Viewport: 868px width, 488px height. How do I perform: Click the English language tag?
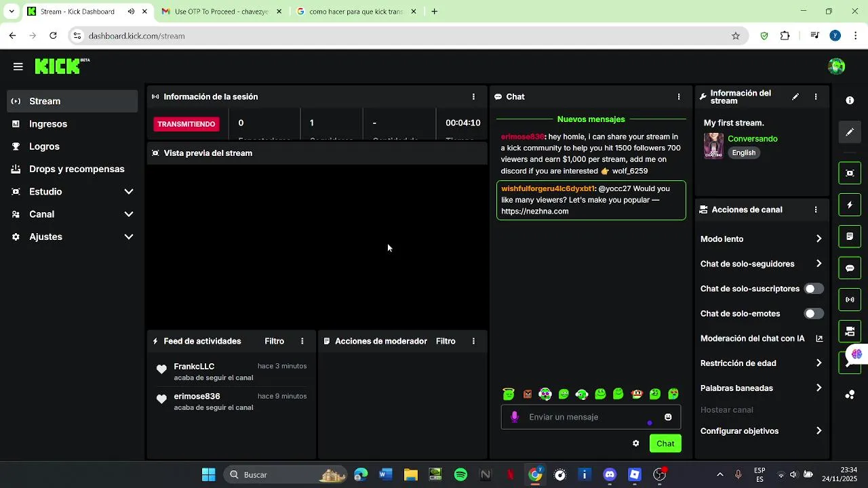[743, 153]
